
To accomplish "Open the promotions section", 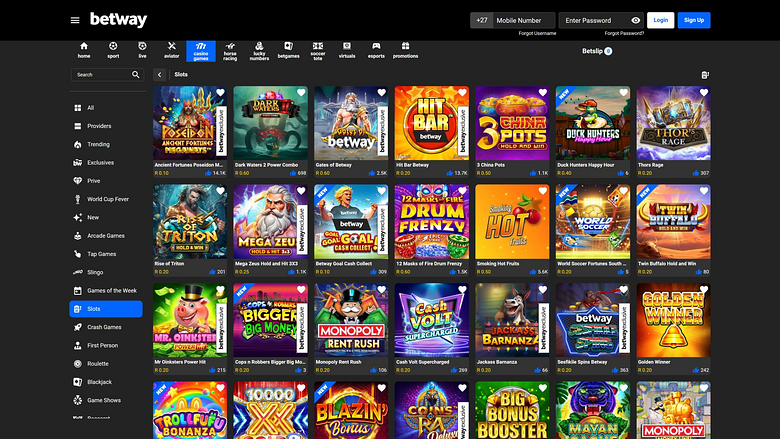I will (x=405, y=51).
